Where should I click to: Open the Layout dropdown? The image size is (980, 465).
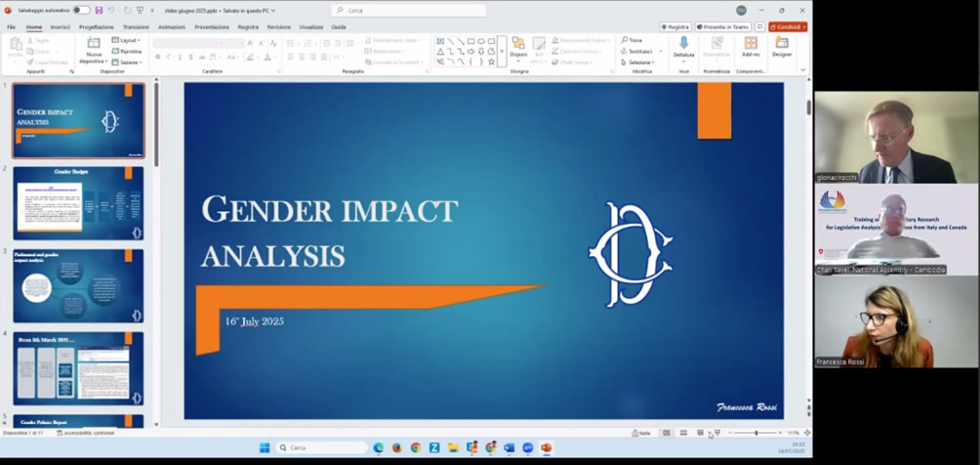coord(126,40)
